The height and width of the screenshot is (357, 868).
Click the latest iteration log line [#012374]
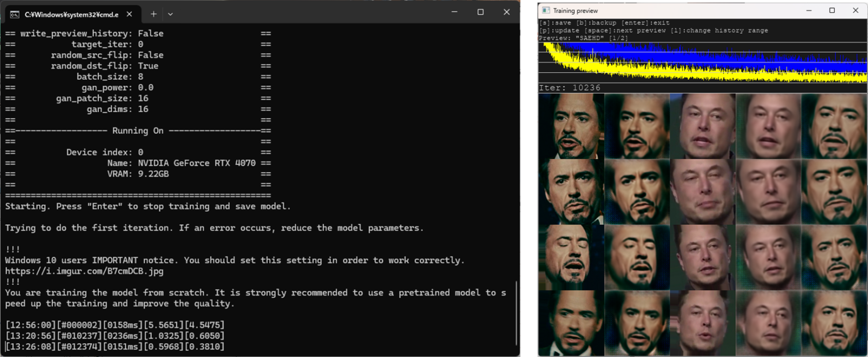(113, 346)
